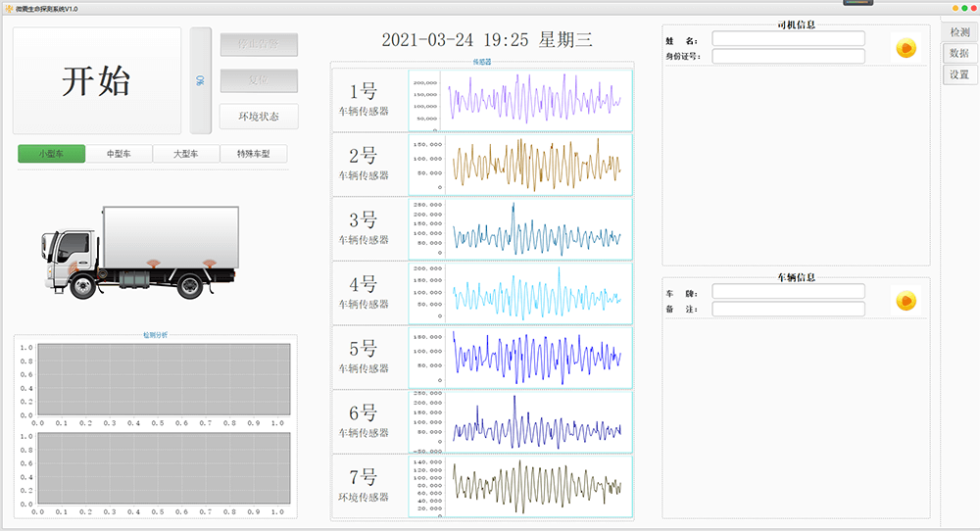Click the front cab sensor icon on truck
The width and height of the screenshot is (980, 531).
click(x=75, y=266)
